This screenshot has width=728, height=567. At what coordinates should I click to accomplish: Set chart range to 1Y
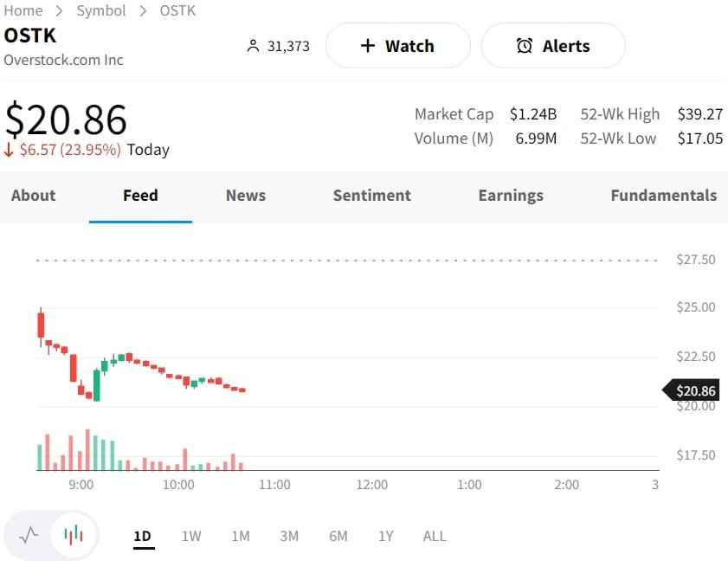point(386,536)
